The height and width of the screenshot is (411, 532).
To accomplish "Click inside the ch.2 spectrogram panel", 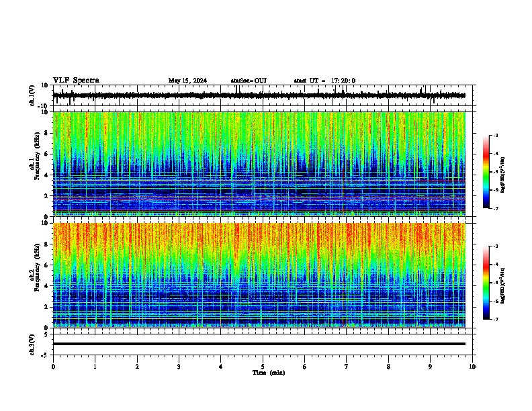I will (259, 275).
